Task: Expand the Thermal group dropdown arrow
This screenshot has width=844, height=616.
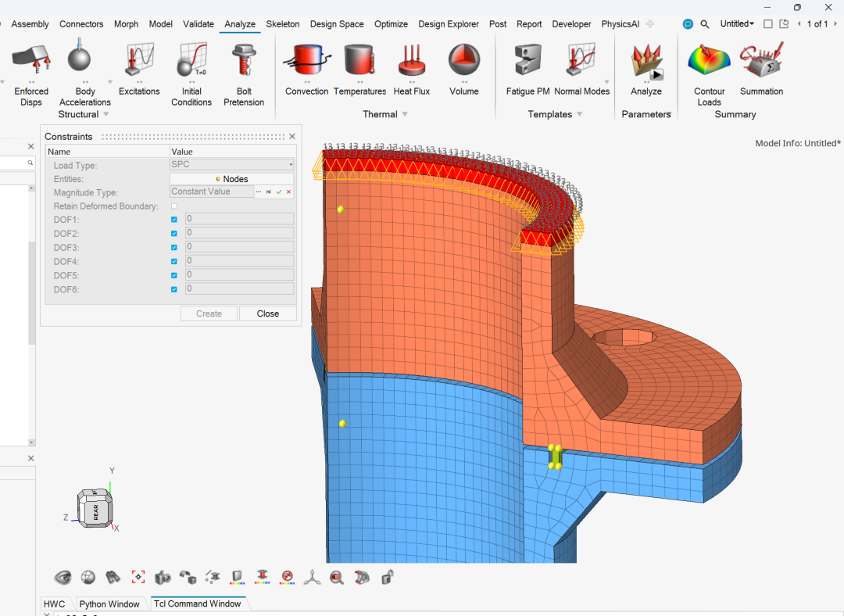Action: pyautogui.click(x=405, y=115)
